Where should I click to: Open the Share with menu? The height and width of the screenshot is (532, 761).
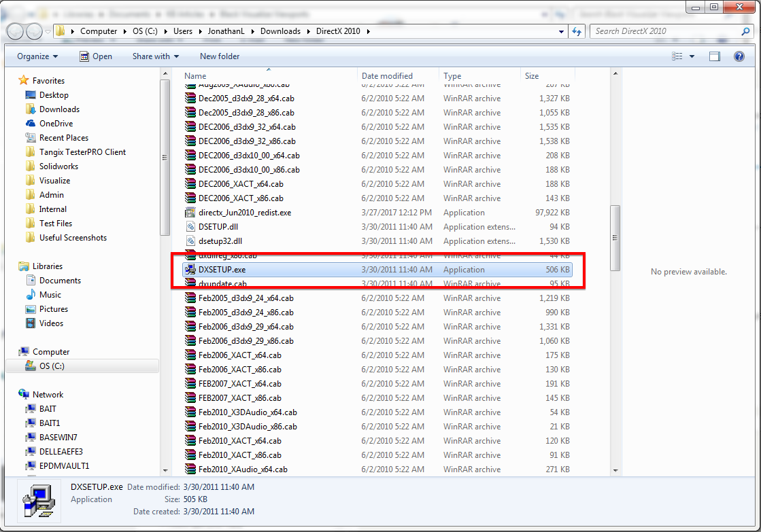point(156,56)
